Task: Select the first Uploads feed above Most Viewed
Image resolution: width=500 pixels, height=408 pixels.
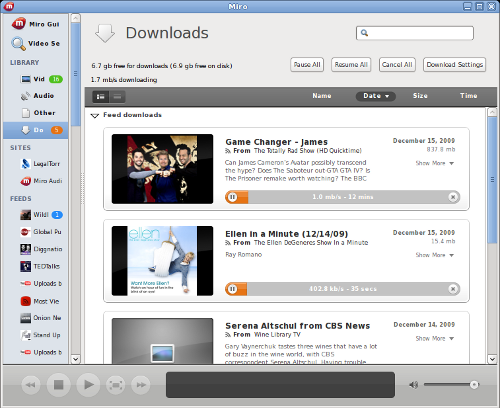Action: (36, 283)
